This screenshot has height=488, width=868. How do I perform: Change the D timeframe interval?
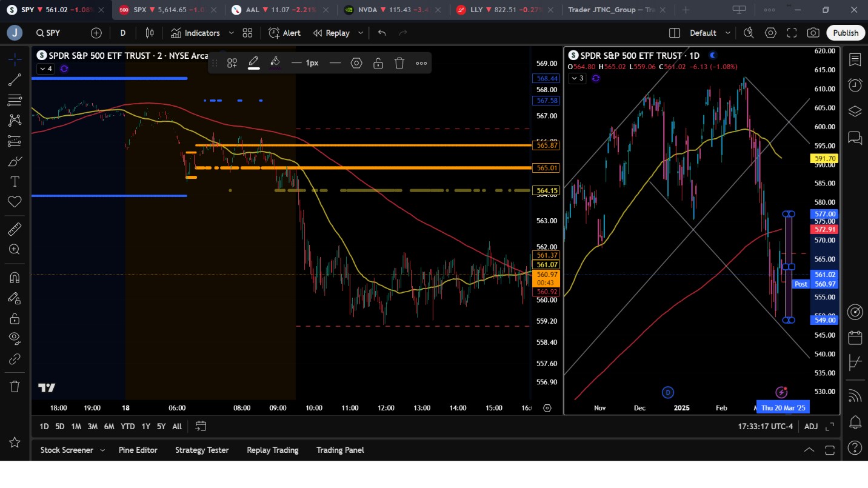(123, 33)
